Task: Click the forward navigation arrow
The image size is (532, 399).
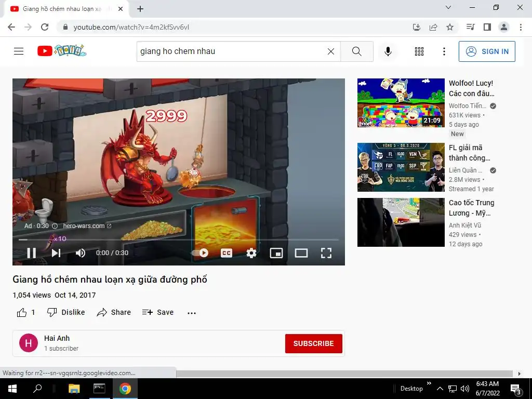Action: (28, 27)
